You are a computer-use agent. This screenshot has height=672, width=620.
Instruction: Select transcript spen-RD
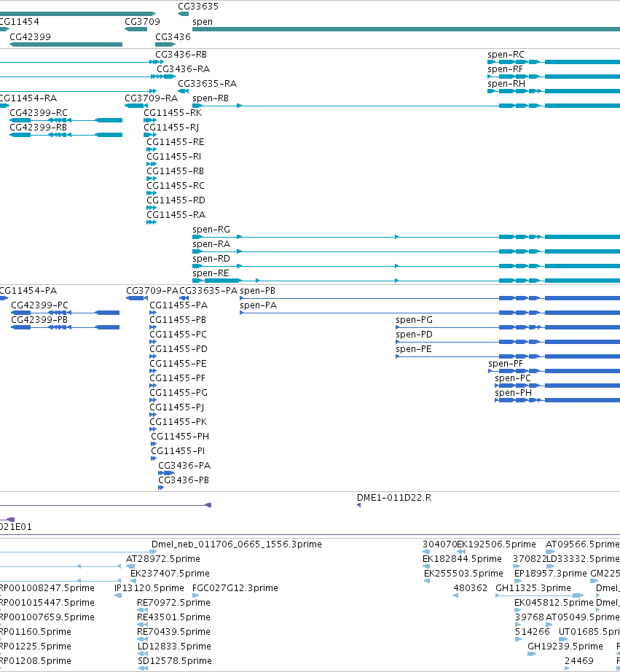pos(211,259)
